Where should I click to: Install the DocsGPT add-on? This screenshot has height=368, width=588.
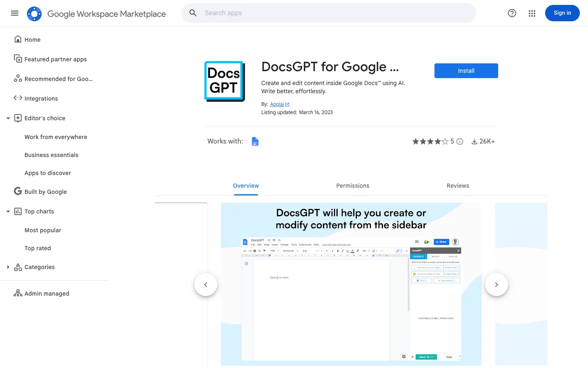pos(466,71)
